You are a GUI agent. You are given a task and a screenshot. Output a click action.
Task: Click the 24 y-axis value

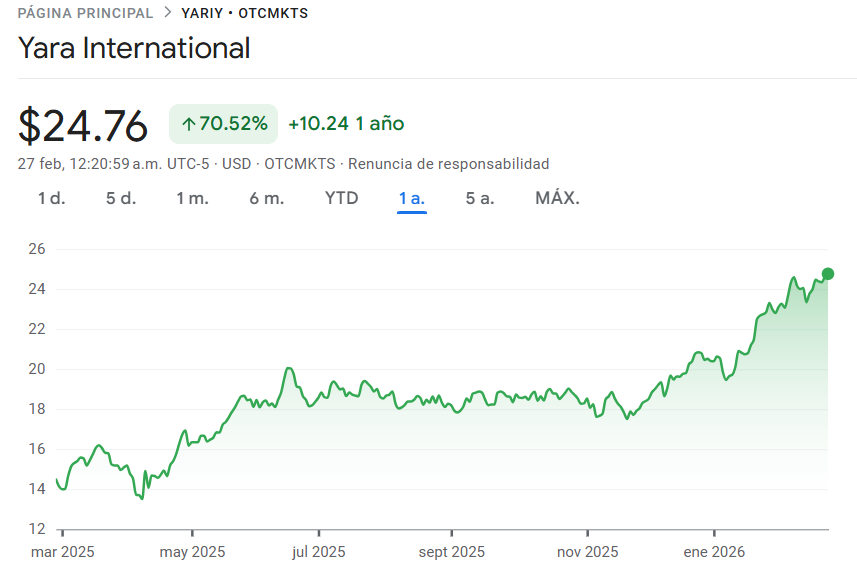click(37, 289)
